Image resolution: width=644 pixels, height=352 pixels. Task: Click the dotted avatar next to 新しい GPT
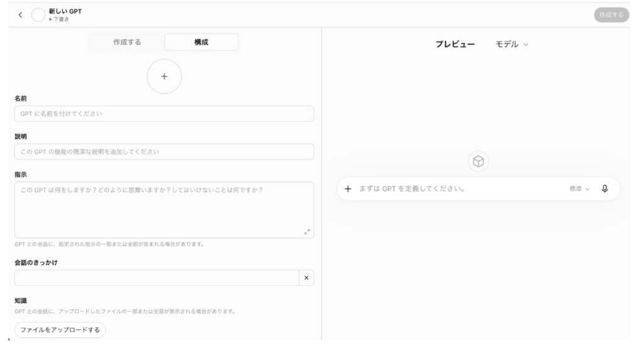(38, 15)
